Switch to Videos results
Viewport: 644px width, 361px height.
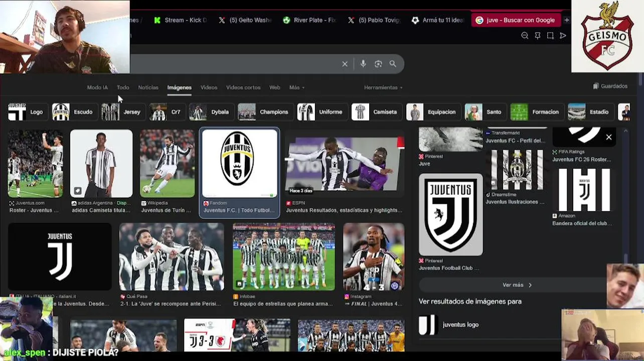[209, 87]
